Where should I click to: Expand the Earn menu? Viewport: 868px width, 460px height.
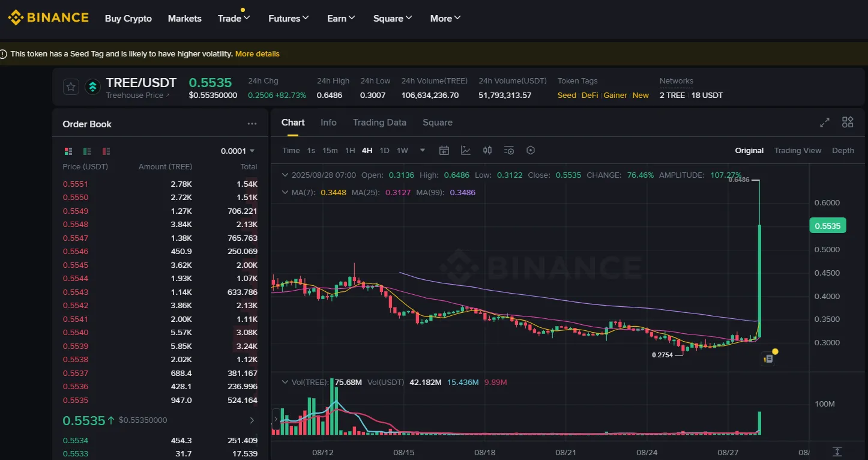click(341, 19)
